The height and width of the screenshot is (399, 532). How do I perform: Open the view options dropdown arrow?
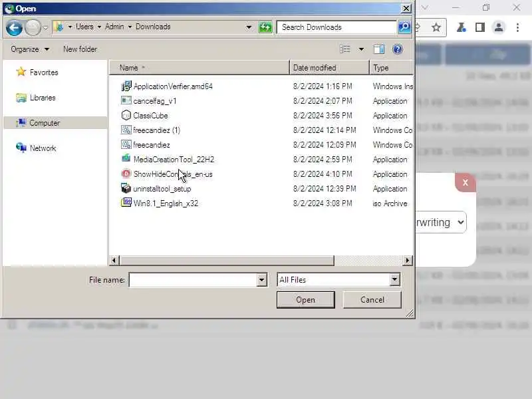(361, 49)
